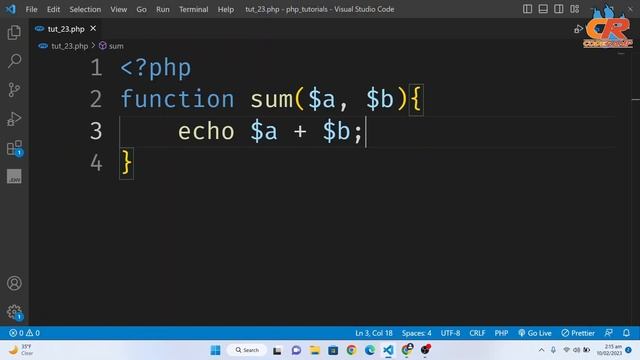Click the microphone tray icon
The height and width of the screenshot is (360, 640).
pyautogui.click(x=553, y=350)
